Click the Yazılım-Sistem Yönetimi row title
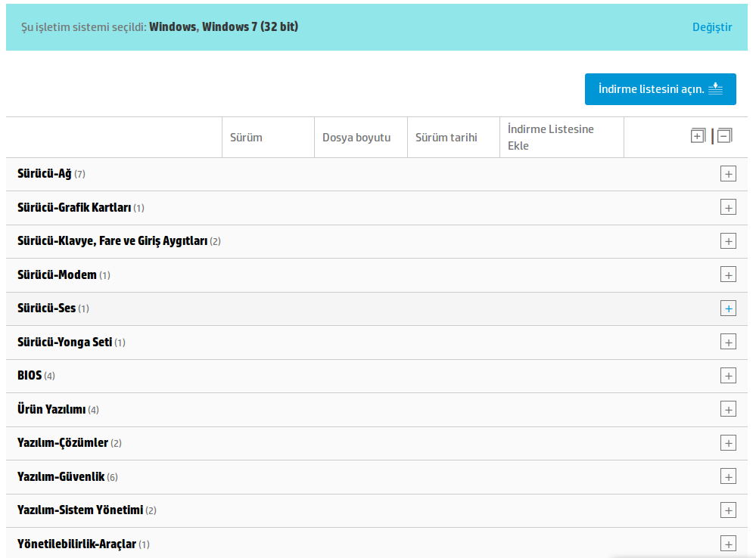The width and height of the screenshot is (756, 558). (80, 510)
